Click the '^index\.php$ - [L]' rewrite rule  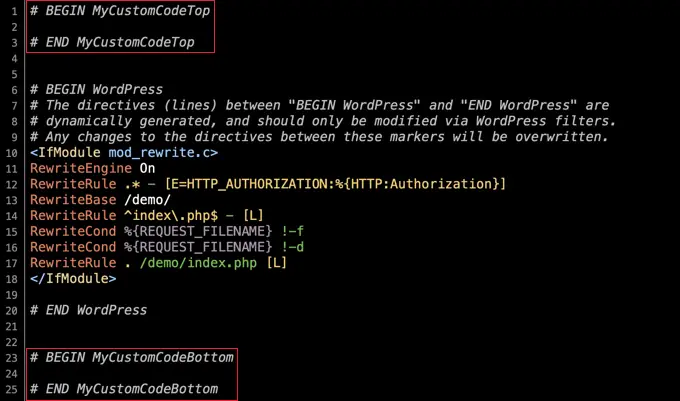[194, 215]
